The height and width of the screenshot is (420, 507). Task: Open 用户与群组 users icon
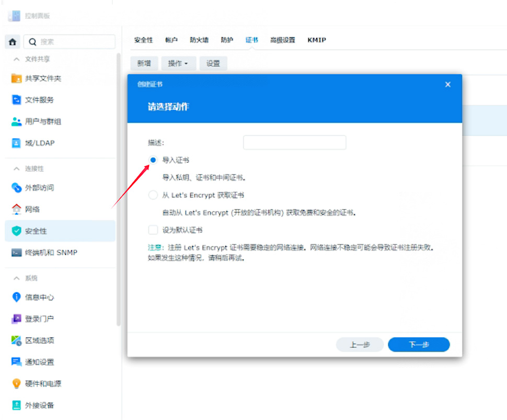coord(17,122)
